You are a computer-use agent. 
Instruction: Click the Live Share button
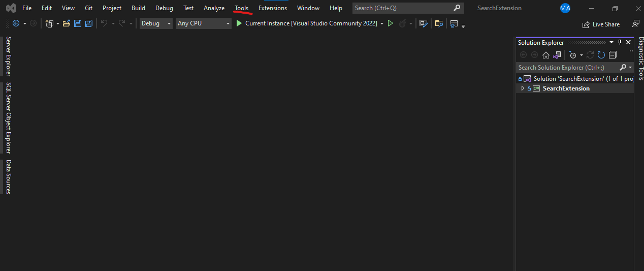(601, 24)
